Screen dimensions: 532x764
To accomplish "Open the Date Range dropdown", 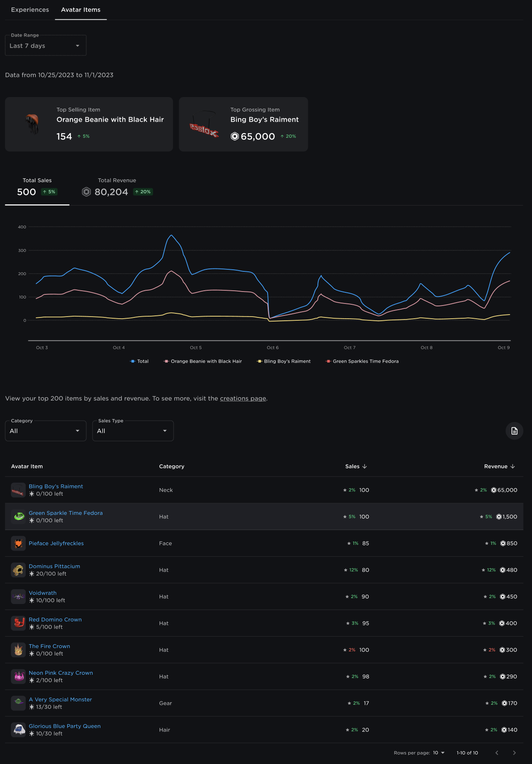I will [45, 46].
